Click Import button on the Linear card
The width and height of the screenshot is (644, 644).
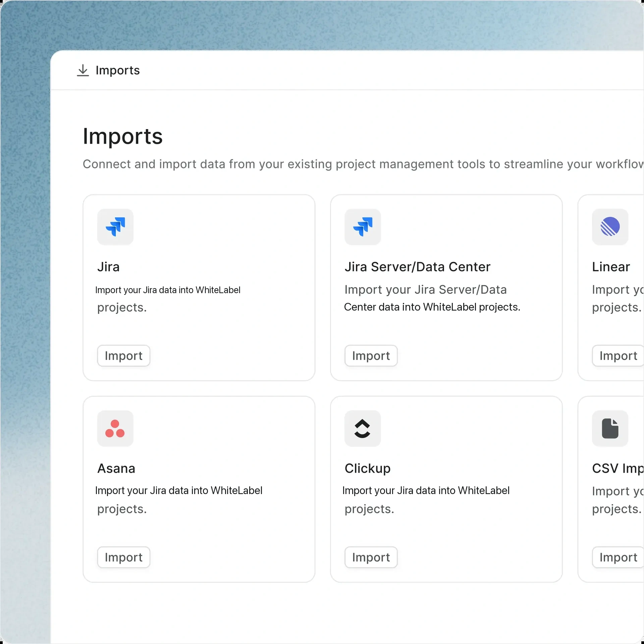tap(618, 356)
